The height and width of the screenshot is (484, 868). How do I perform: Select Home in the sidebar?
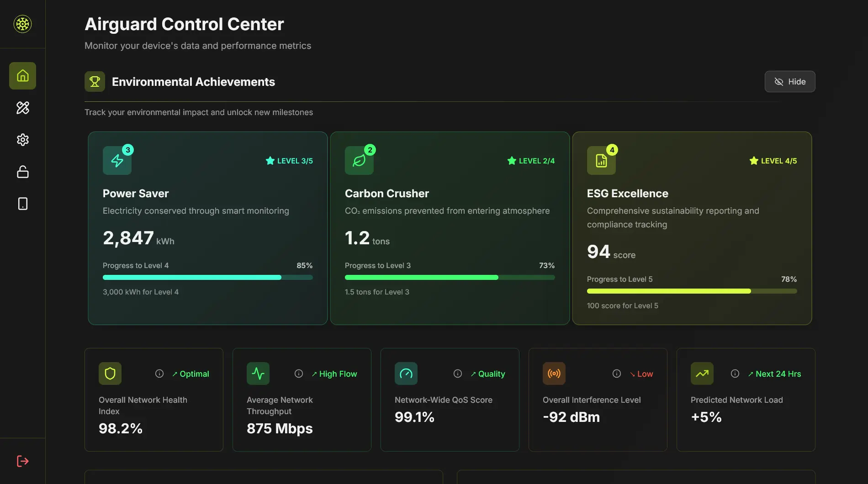tap(22, 76)
